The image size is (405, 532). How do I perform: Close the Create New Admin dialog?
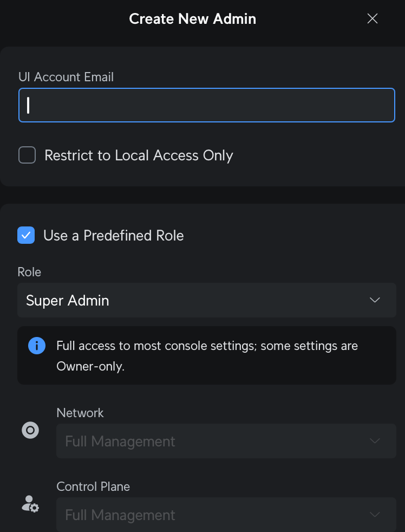[373, 19]
